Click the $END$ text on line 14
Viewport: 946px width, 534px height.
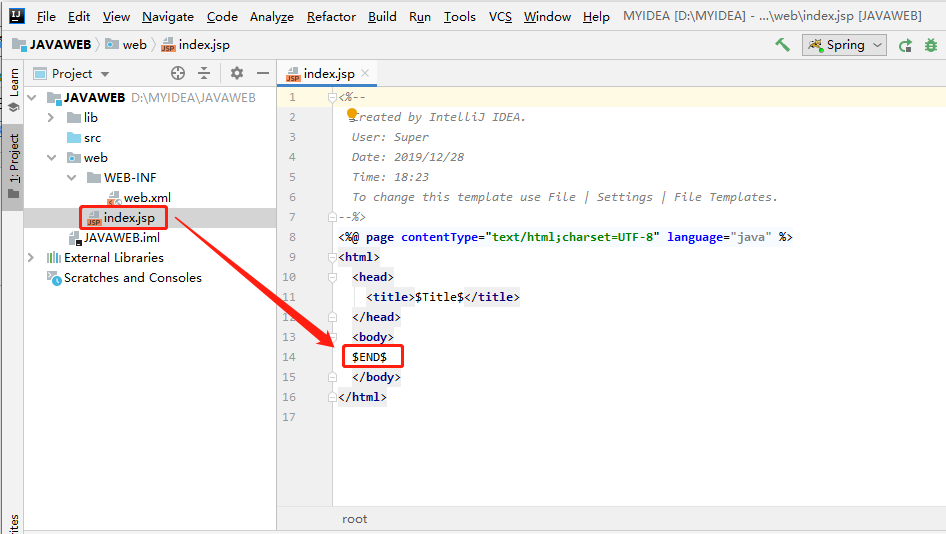369,357
